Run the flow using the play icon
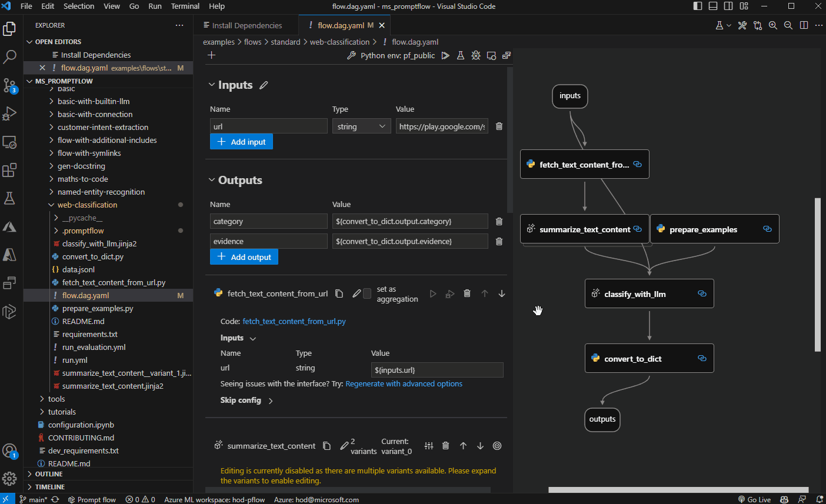Image resolution: width=826 pixels, height=504 pixels. point(445,55)
